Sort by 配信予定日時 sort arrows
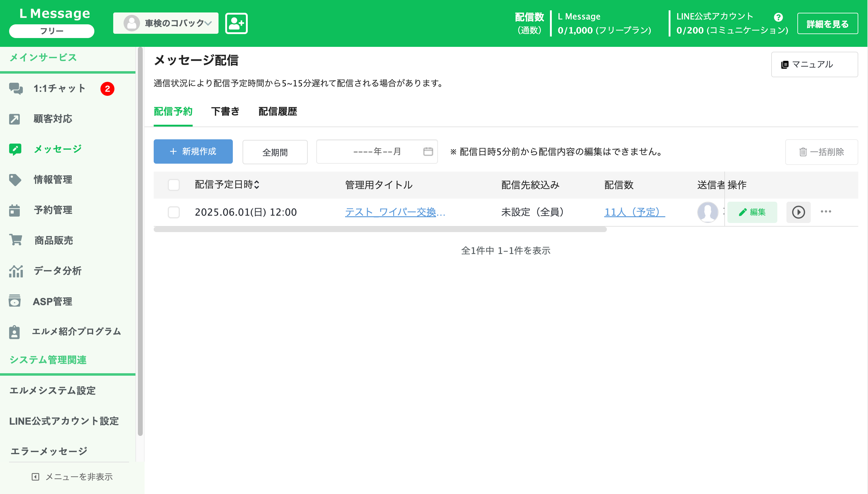 (x=257, y=185)
